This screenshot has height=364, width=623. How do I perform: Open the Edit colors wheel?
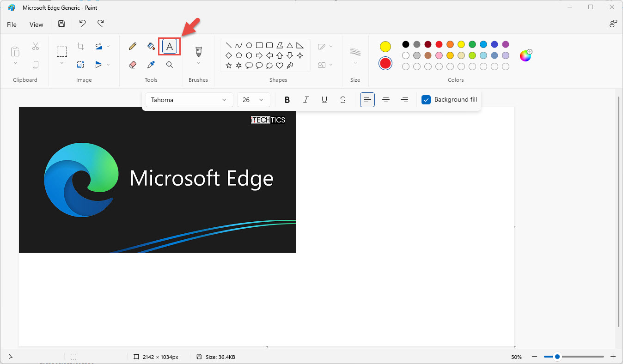pos(525,55)
